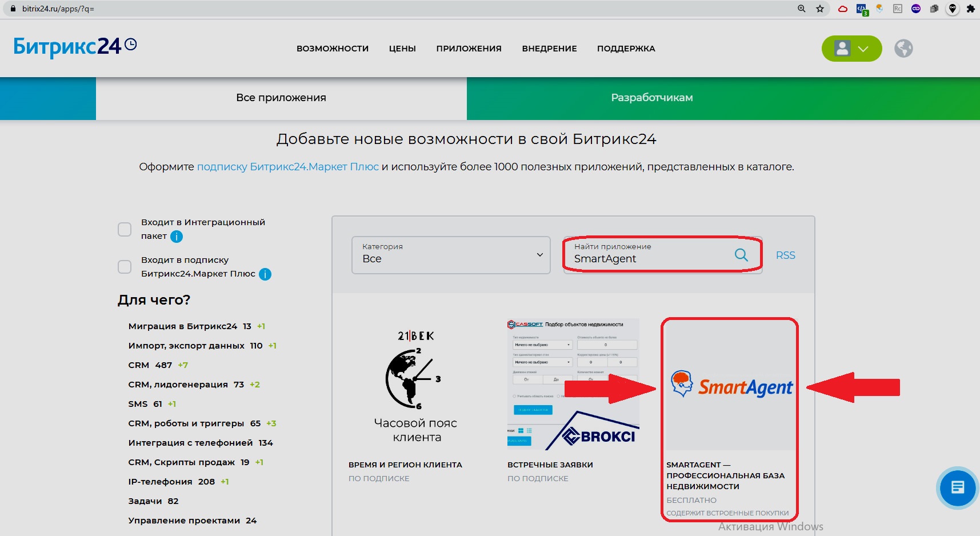
Task: Toggle Входит в Интеграционный пакет checkbox
Action: click(x=125, y=229)
